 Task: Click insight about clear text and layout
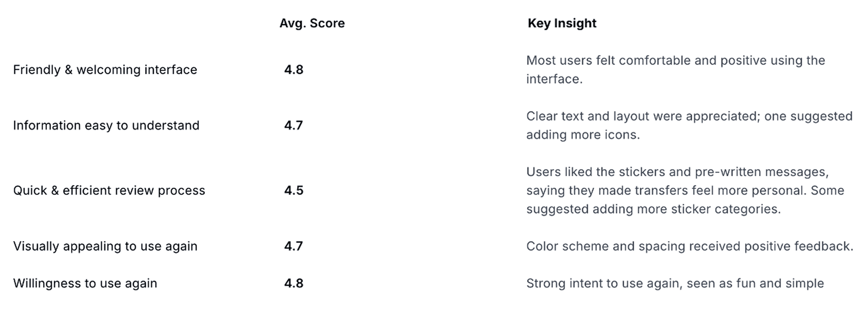689,125
